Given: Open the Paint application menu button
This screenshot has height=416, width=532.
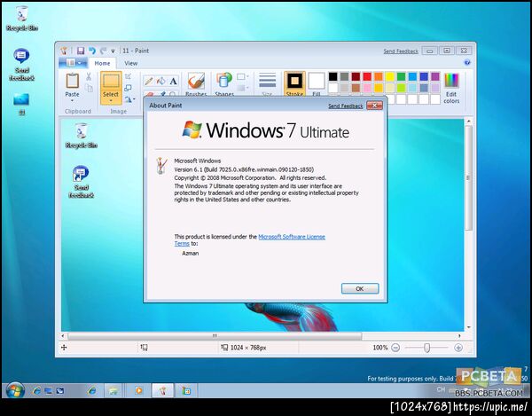Looking at the screenshot, I should click(x=74, y=63).
